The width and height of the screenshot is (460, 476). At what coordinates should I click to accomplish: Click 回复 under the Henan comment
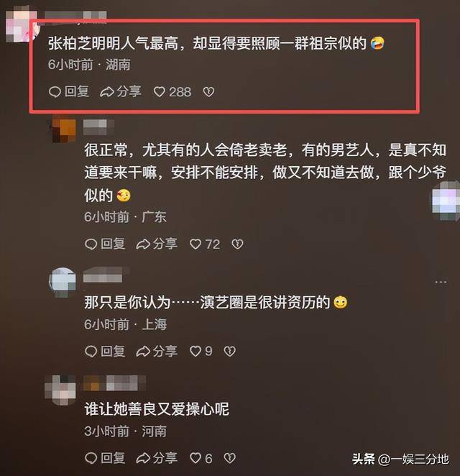[x=113, y=458]
